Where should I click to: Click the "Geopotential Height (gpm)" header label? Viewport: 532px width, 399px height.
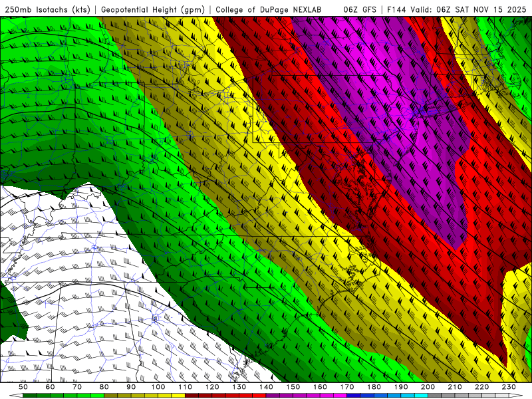pos(153,9)
